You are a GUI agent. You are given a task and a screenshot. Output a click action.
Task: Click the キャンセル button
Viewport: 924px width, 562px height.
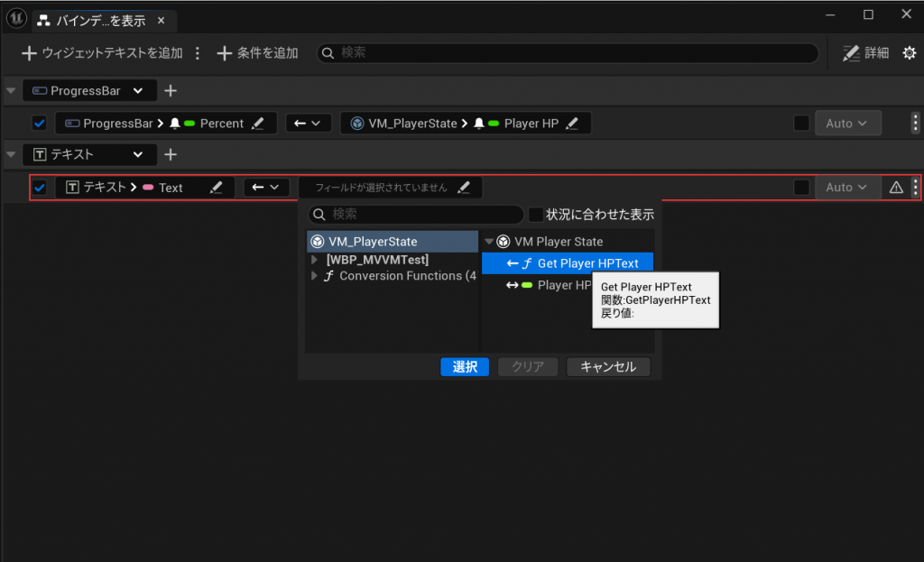click(607, 367)
